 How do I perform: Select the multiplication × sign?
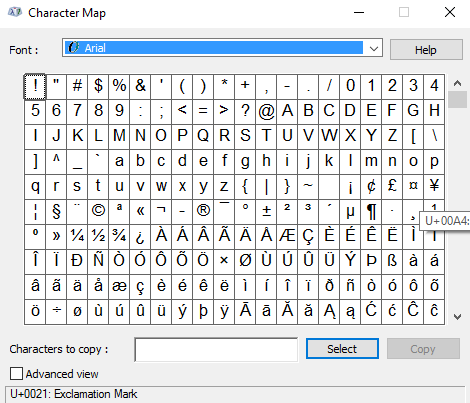(224, 262)
